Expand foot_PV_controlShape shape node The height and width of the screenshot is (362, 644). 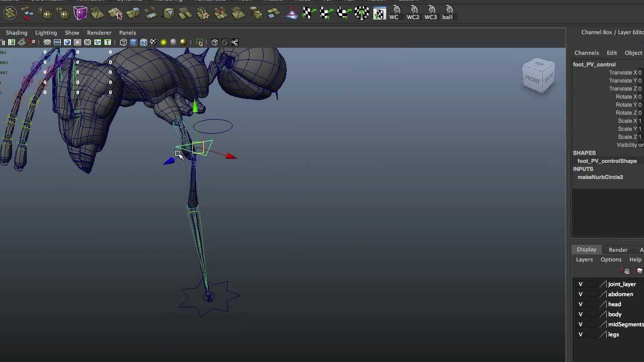point(607,161)
